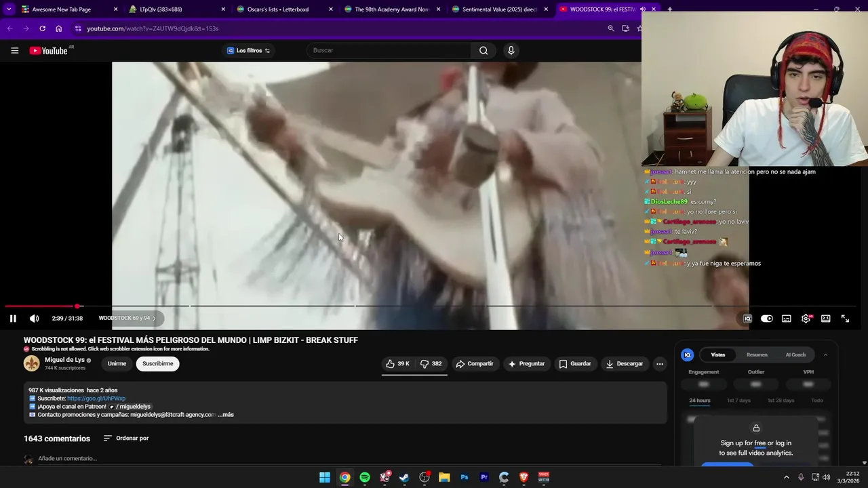Expand the description with ...más
Image resolution: width=868 pixels, height=488 pixels.
point(226,415)
